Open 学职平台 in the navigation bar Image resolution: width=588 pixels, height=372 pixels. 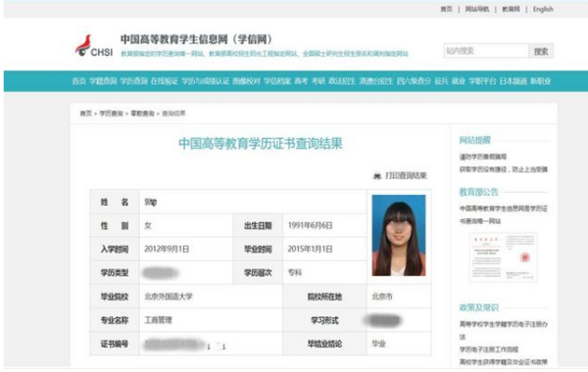[482, 81]
